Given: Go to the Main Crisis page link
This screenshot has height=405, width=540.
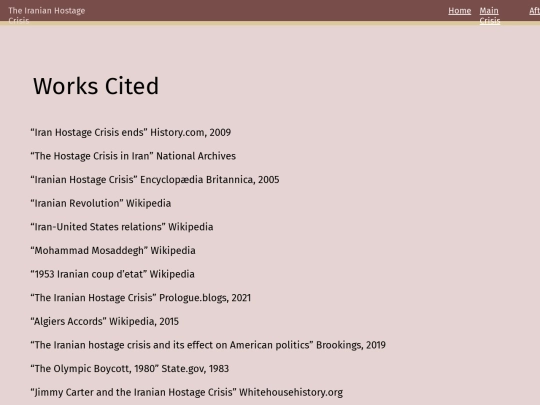Looking at the screenshot, I should 489,15.
